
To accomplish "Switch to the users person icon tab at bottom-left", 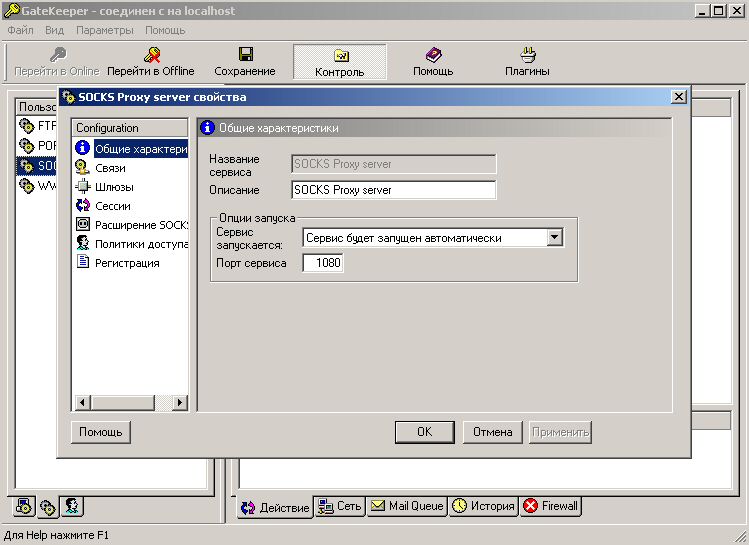I will [x=72, y=506].
